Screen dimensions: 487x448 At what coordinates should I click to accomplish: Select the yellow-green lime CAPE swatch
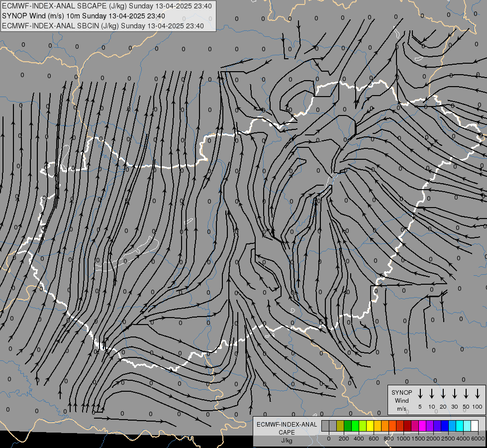(363, 426)
